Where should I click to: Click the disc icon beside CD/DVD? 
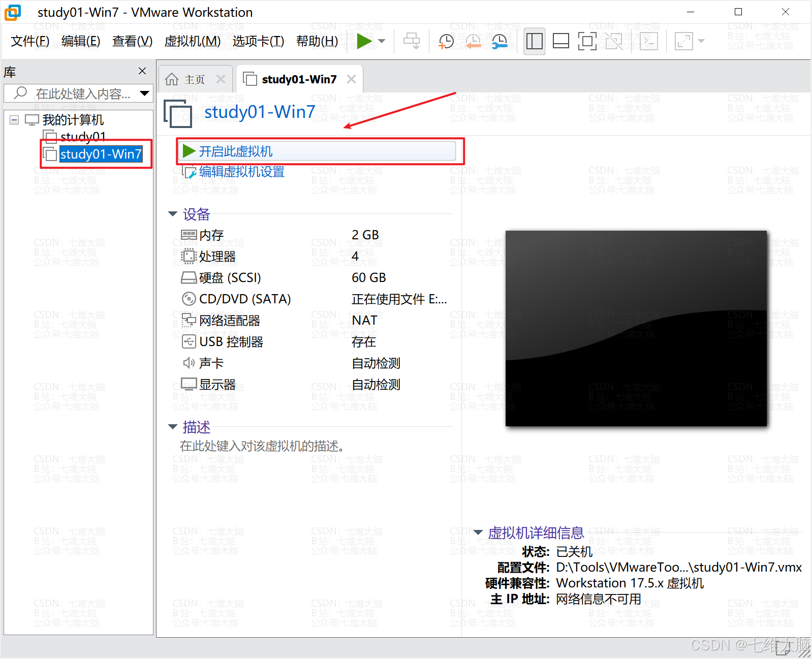point(189,299)
